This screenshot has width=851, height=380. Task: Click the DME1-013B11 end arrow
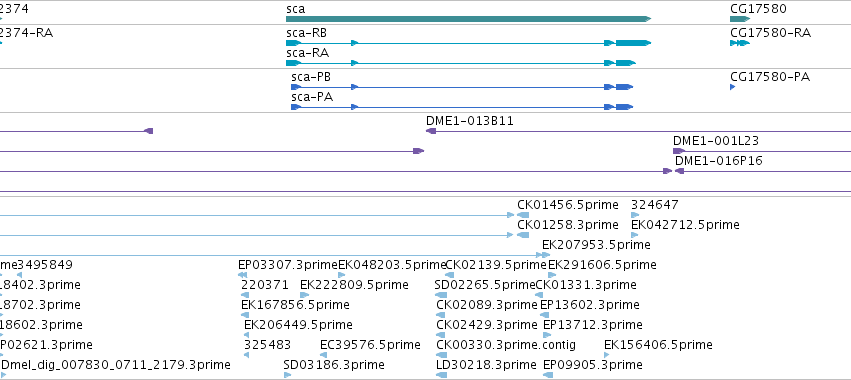click(431, 131)
